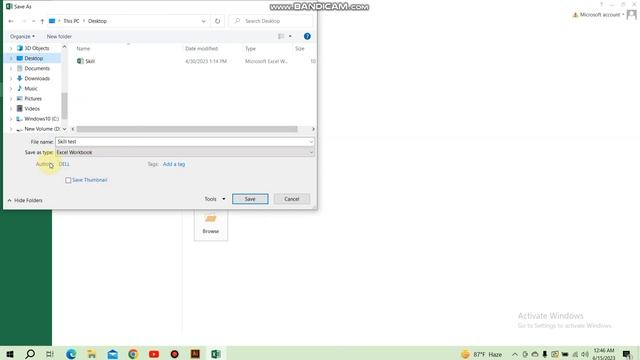The width and height of the screenshot is (640, 360).
Task: Click This PC in address breadcrumb
Action: [x=71, y=21]
